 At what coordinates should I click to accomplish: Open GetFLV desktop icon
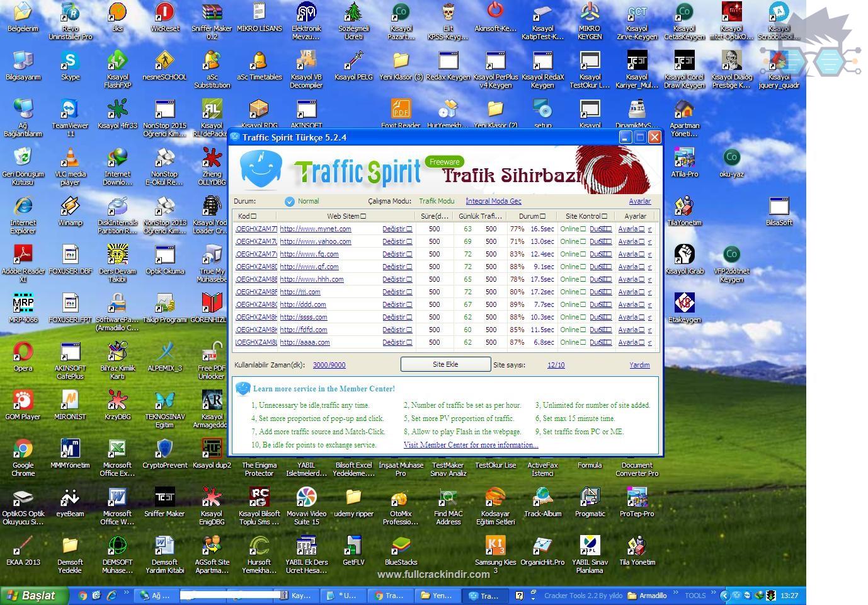coord(353,551)
